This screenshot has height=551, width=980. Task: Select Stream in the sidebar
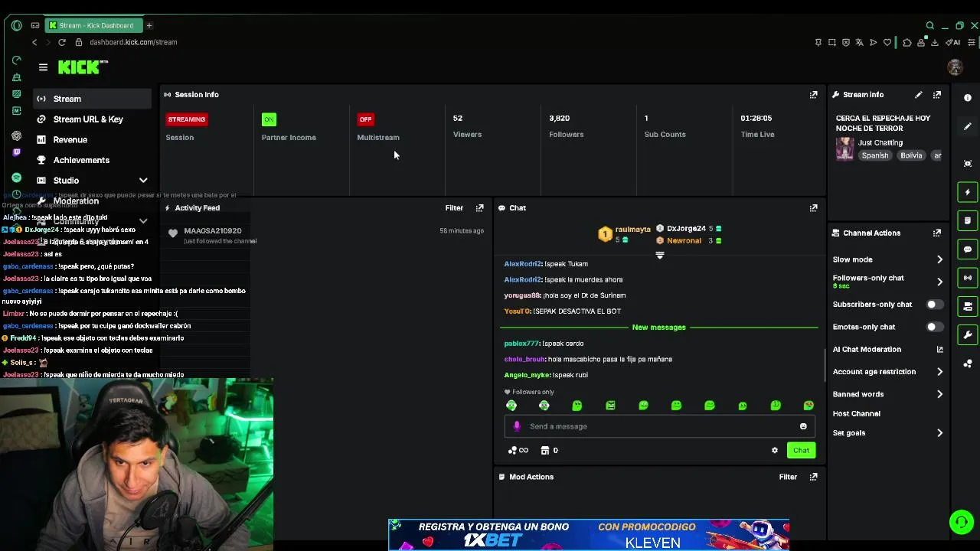click(x=93, y=99)
